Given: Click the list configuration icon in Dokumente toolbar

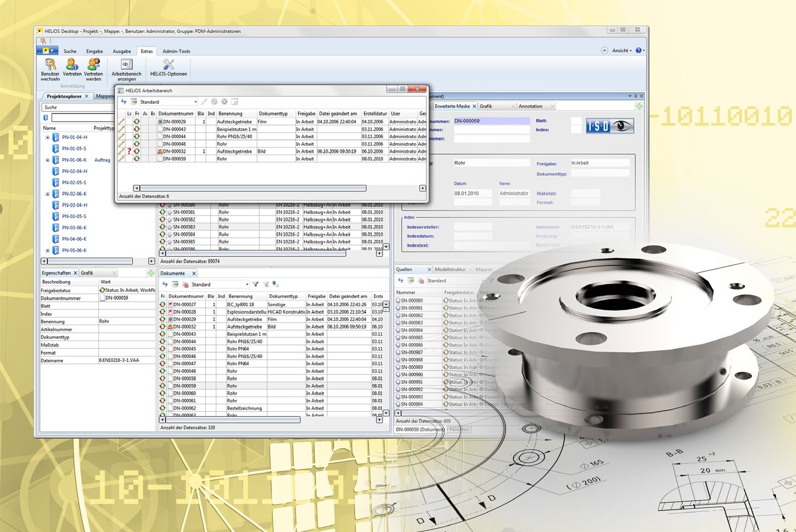Looking at the screenshot, I should click(x=175, y=284).
